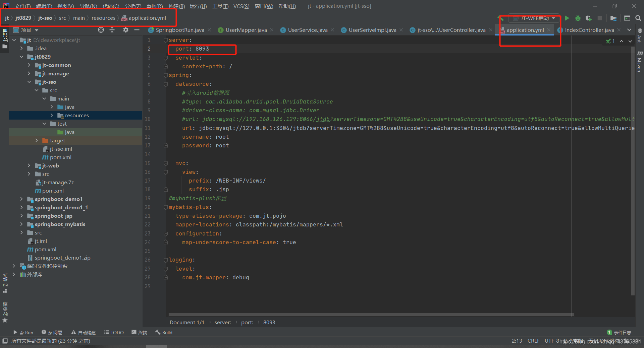Screen dimensions: 644x348
Task: Open the run anything window icon
Action: (627, 18)
